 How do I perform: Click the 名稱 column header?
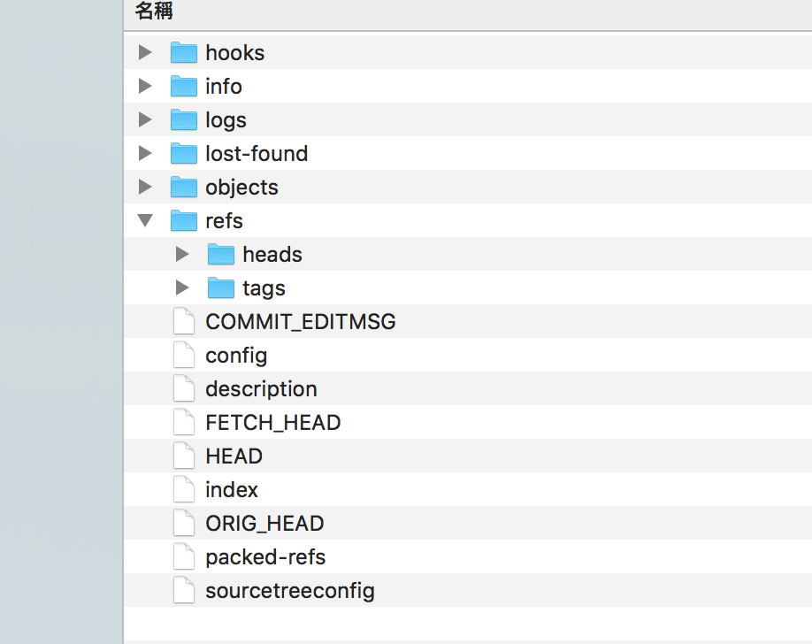pos(154,12)
